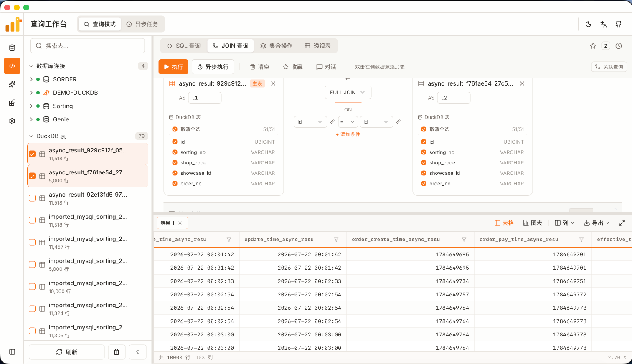Save query with 收藏 button
632x364 pixels.
[293, 67]
